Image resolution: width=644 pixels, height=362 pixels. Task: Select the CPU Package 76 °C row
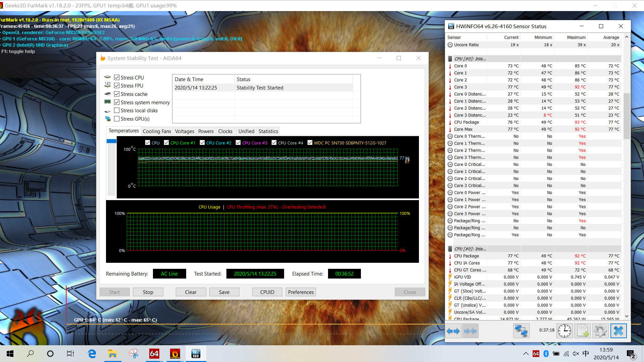[534, 122]
